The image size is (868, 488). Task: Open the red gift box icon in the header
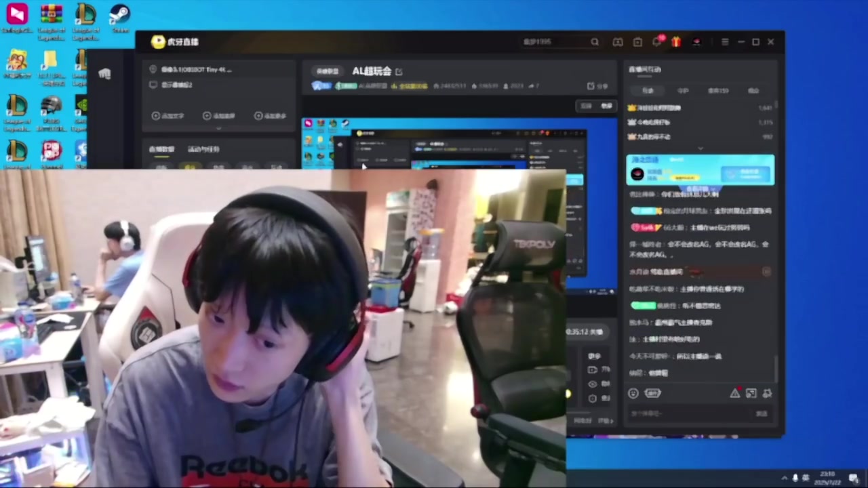click(676, 42)
